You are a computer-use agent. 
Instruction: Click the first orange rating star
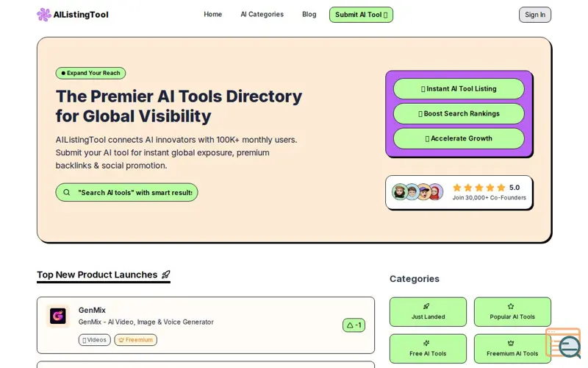pos(456,188)
